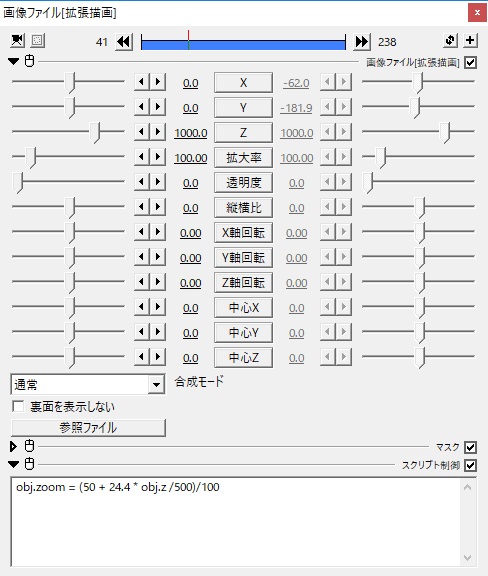Viewport: 488px width, 576px height.
Task: Collapse the 画像ファイル[拡張描画] section triangle
Action: click(x=14, y=61)
